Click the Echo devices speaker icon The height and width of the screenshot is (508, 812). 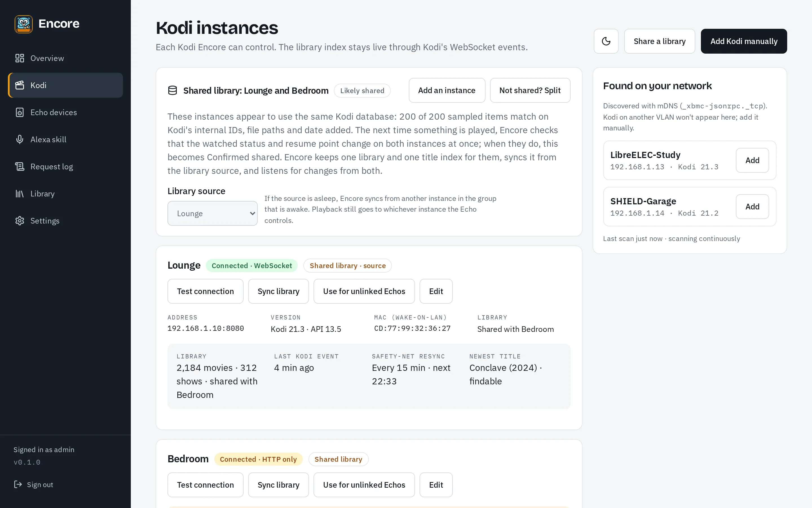pyautogui.click(x=20, y=112)
